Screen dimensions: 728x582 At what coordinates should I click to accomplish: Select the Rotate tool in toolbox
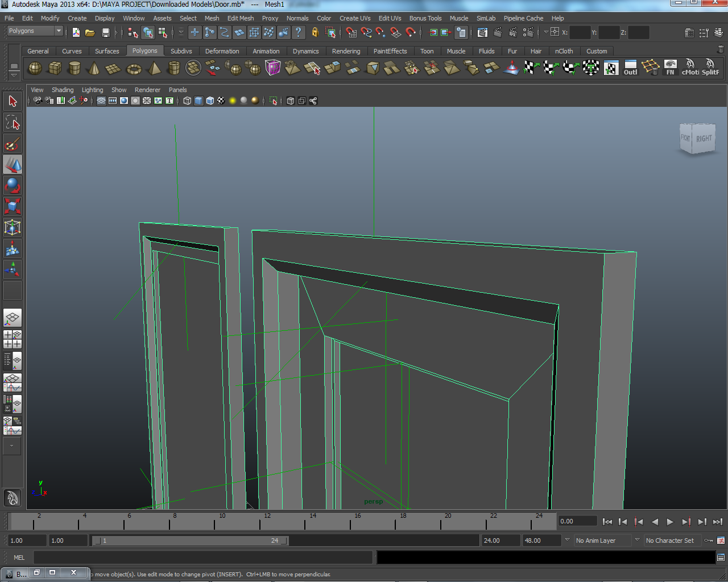point(13,185)
